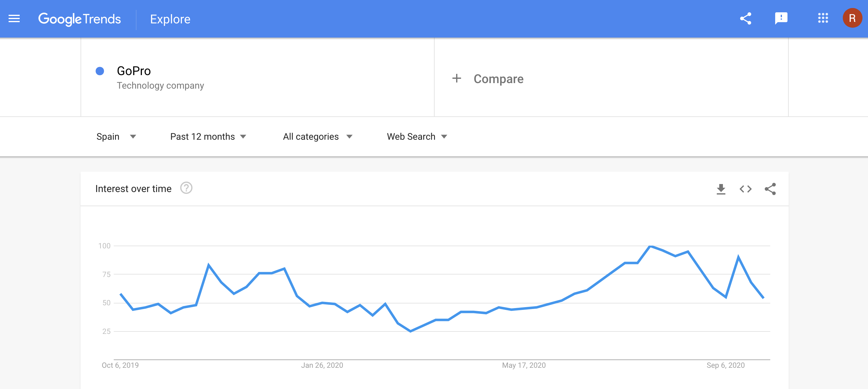Expand the All categories dropdown
This screenshot has height=389, width=868.
coord(318,137)
